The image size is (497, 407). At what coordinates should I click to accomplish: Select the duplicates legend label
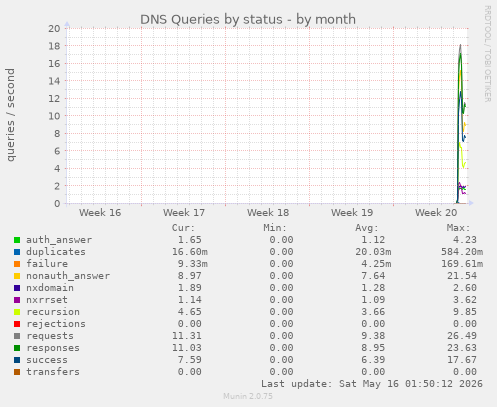(56, 252)
